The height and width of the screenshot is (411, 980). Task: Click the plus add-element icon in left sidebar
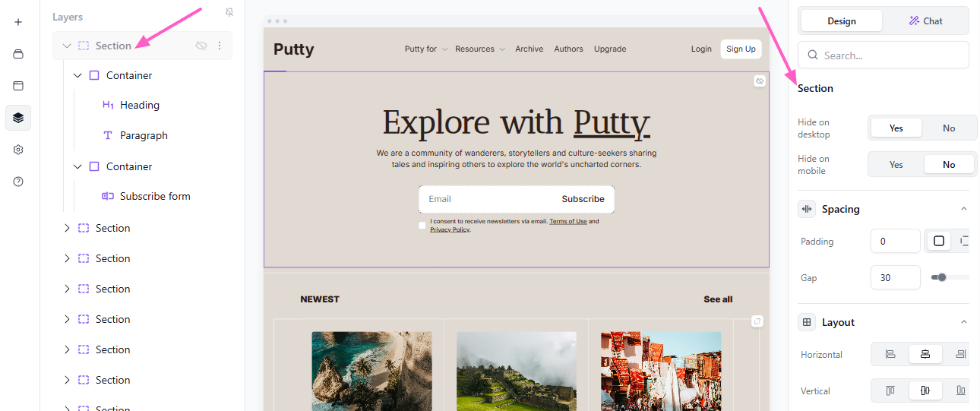18,22
